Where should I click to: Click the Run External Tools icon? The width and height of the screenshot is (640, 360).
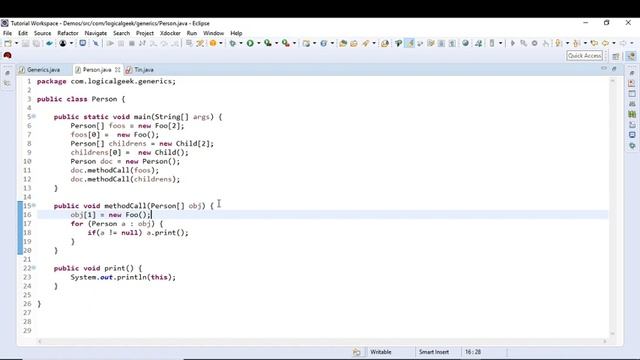[x=286, y=43]
